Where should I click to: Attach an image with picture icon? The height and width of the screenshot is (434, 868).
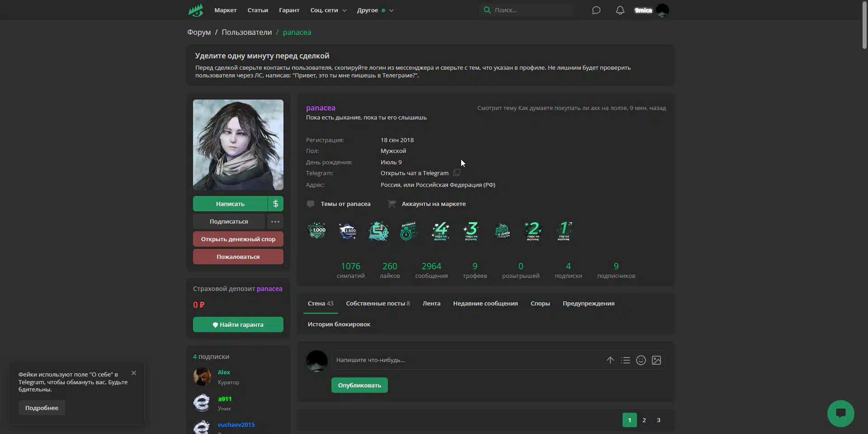coord(656,360)
